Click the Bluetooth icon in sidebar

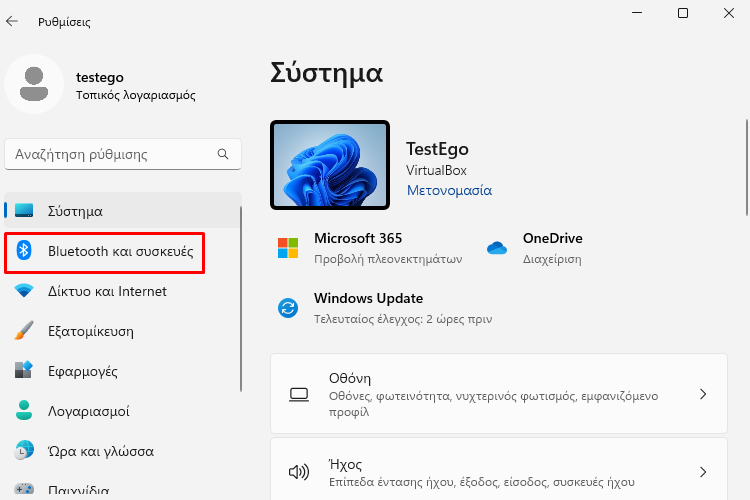24,250
